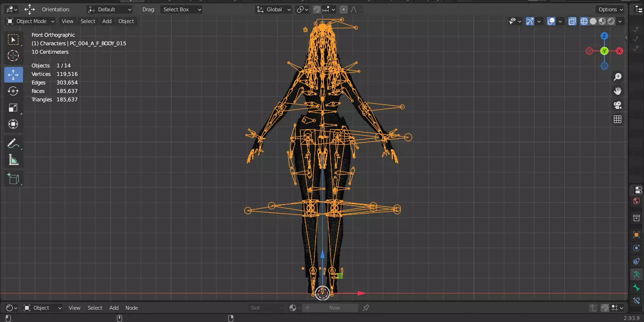Open the Orientation Default dropdown

[x=110, y=9]
